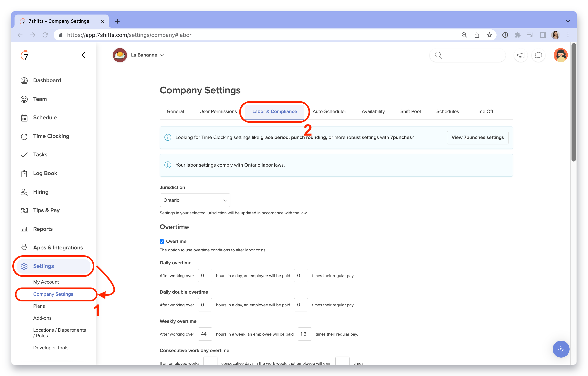Click Daily overtime hours input field

tap(205, 275)
